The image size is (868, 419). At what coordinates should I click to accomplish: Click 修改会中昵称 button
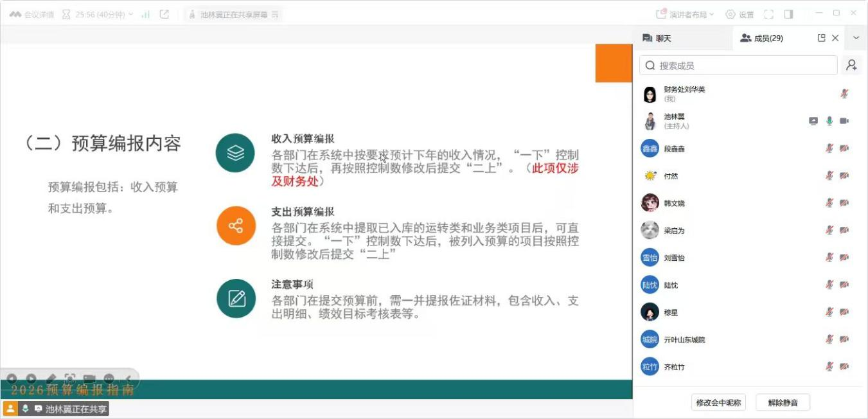(x=718, y=403)
